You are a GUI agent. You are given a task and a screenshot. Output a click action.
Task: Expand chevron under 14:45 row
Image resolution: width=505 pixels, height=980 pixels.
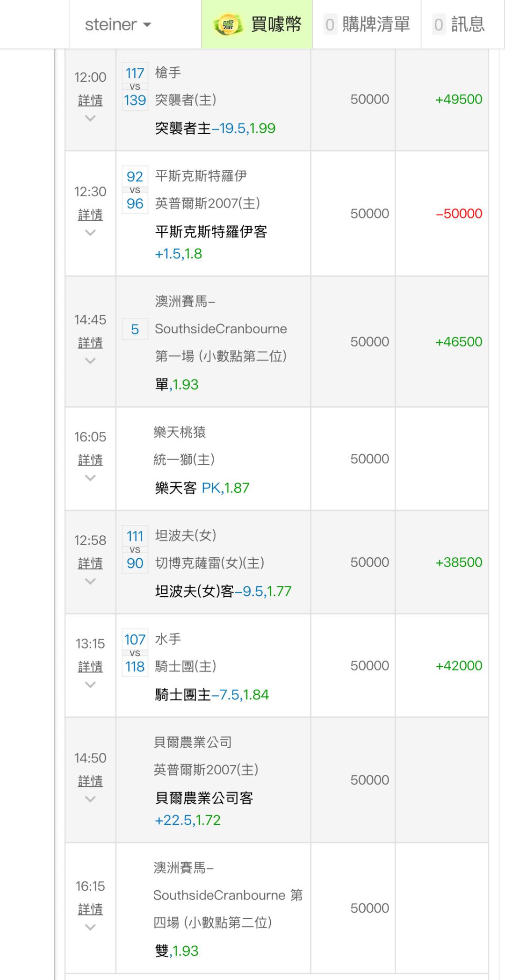pos(90,361)
